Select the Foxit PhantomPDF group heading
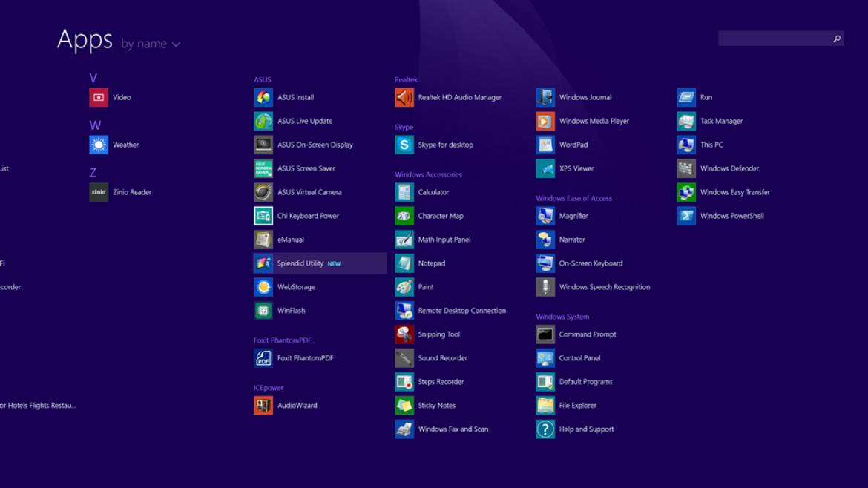The image size is (868, 488). pyautogui.click(x=283, y=340)
